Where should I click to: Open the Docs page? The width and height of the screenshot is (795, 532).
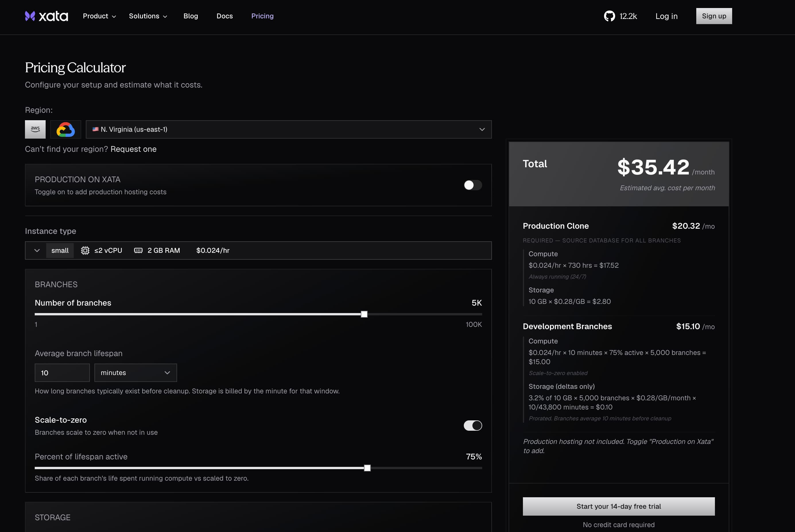point(225,16)
